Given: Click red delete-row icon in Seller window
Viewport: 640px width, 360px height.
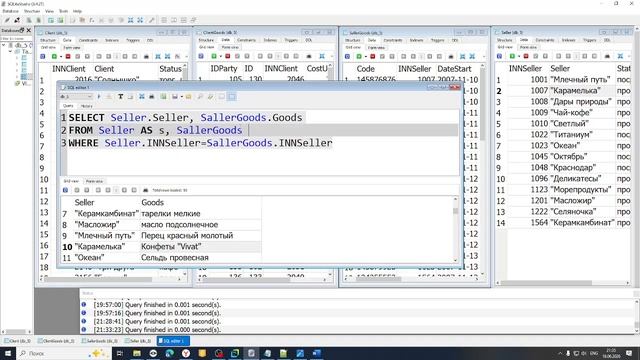Looking at the screenshot, I should click(526, 56).
